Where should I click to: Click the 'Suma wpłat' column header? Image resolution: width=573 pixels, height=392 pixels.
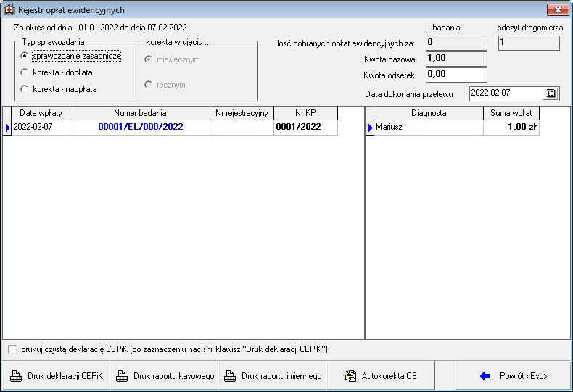click(x=511, y=113)
